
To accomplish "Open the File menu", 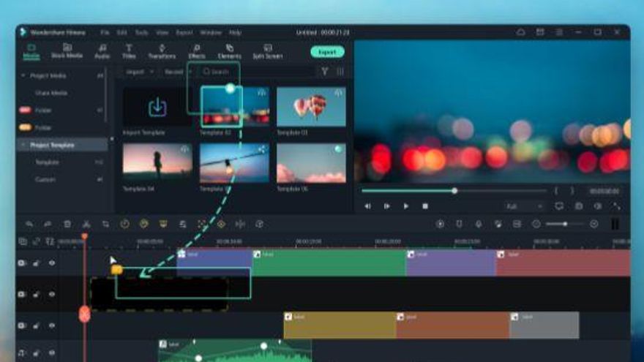I will [105, 32].
